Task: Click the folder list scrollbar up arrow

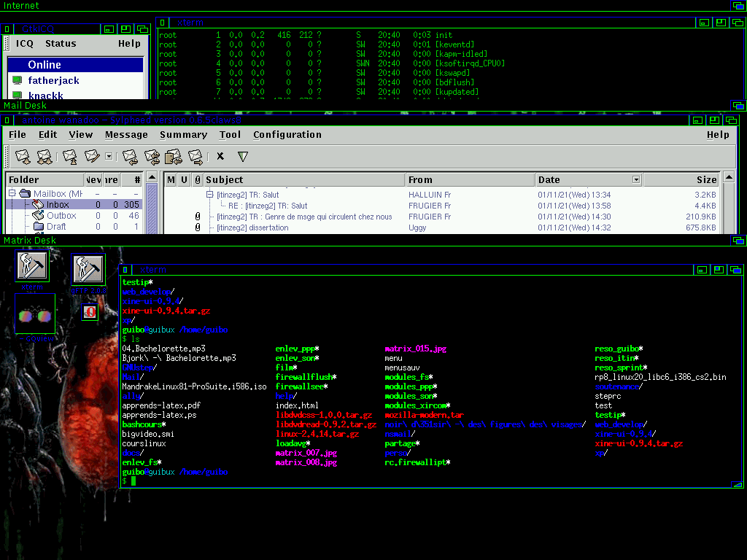Action: tap(152, 177)
